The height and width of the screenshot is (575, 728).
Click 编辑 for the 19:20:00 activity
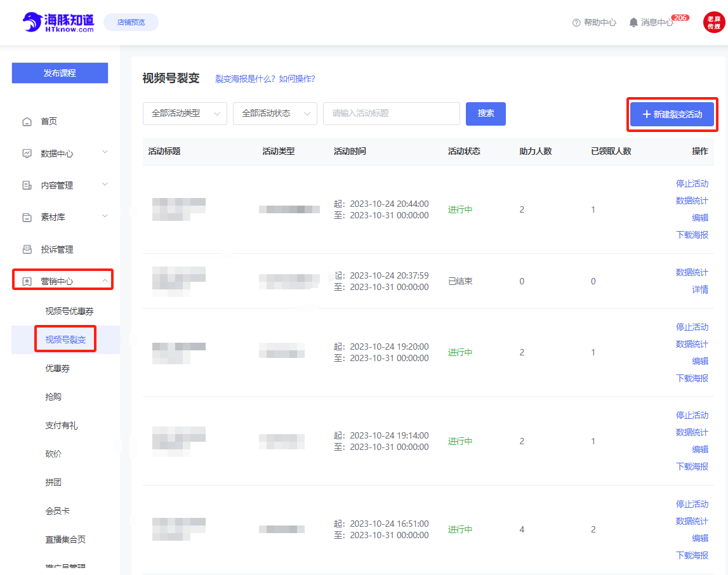pyautogui.click(x=700, y=361)
